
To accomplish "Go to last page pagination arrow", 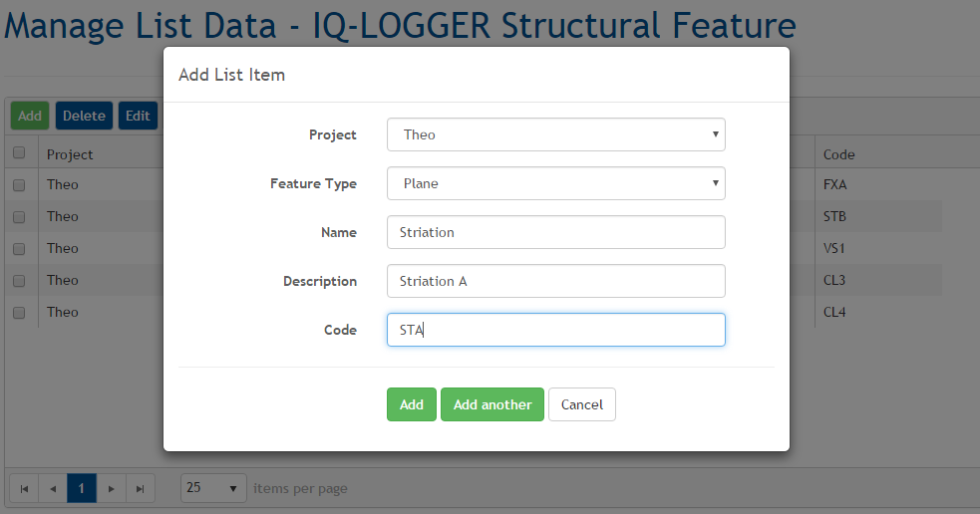I will coord(141,488).
